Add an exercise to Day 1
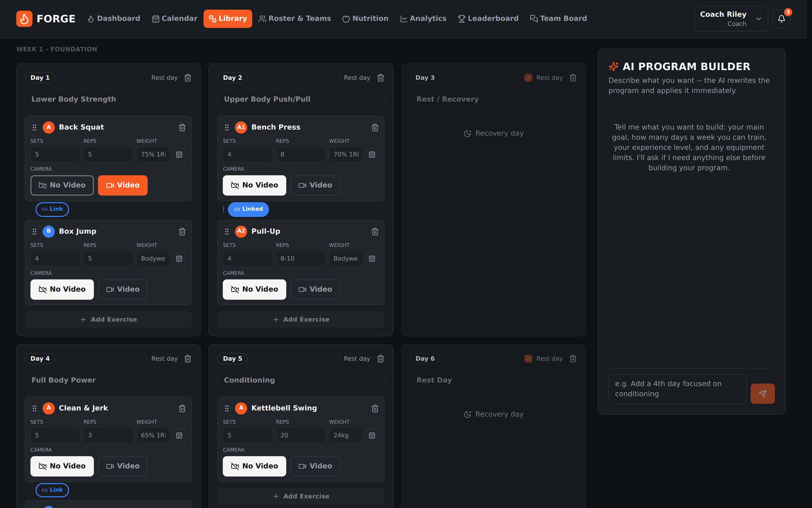Screen dimensions: 812x508 [108, 320]
